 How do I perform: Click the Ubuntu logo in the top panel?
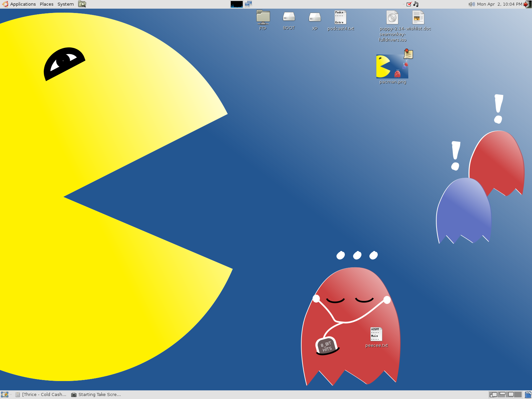(x=5, y=4)
